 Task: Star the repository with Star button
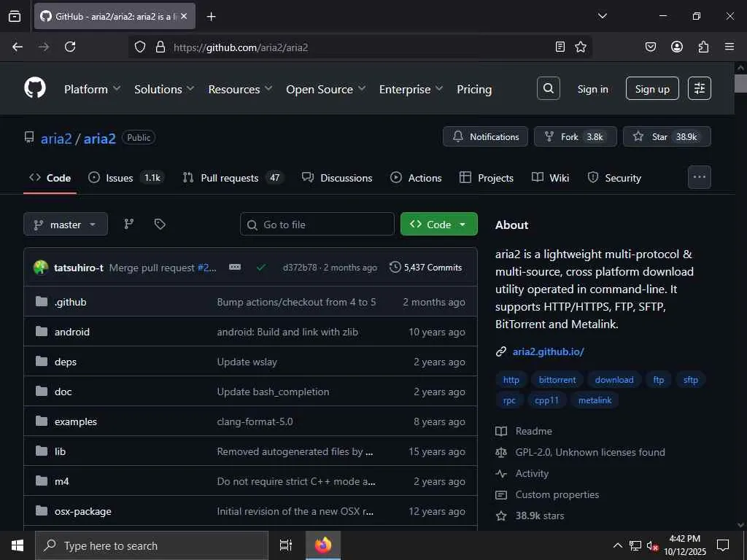pos(667,136)
